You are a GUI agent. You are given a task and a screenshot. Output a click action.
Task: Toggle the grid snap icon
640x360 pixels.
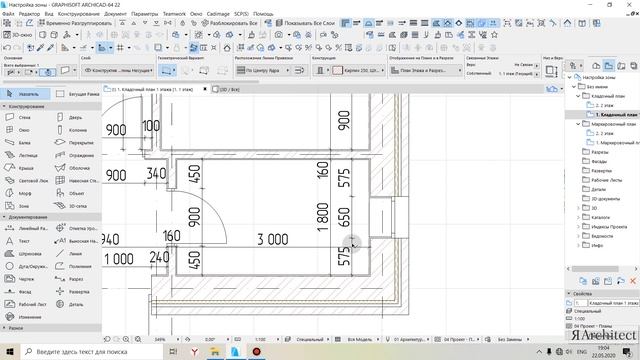120,48
